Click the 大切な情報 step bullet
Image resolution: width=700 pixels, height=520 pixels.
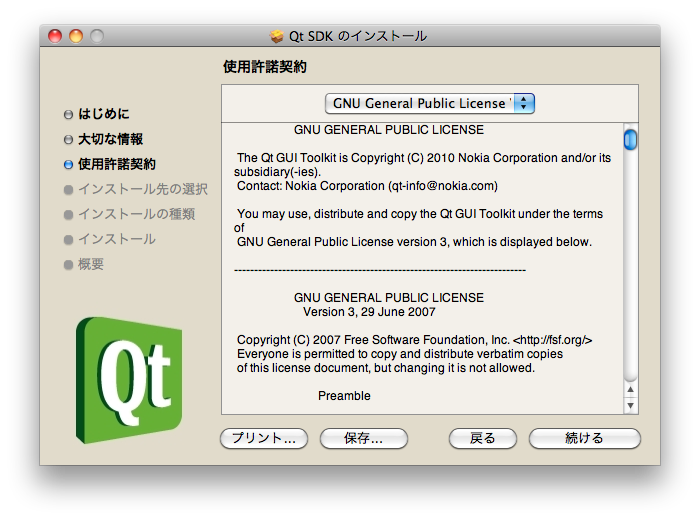(x=68, y=140)
